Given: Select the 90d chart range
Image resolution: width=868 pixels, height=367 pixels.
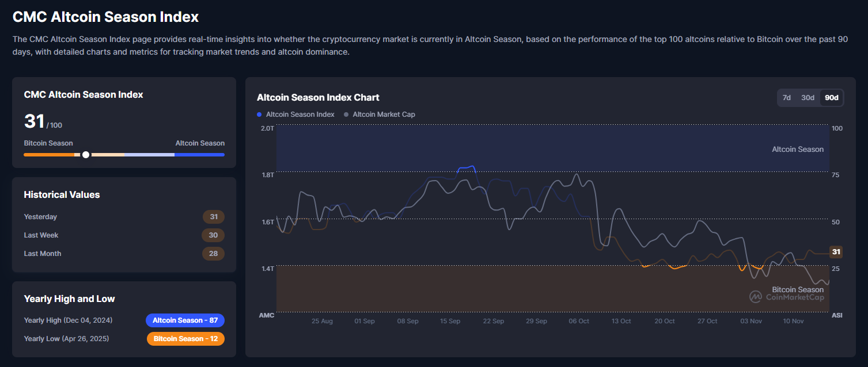Looking at the screenshot, I should [832, 98].
